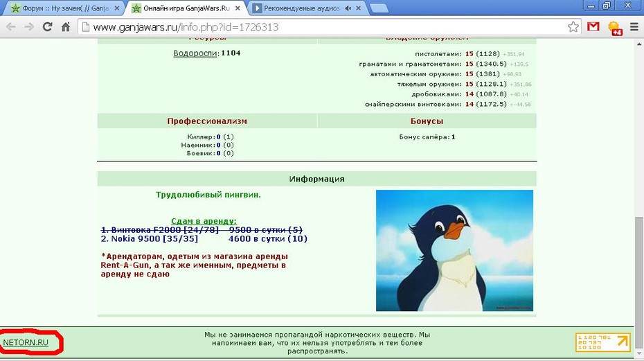
Task: Click the anti-drug disclaimer text in footer
Action: tap(317, 343)
